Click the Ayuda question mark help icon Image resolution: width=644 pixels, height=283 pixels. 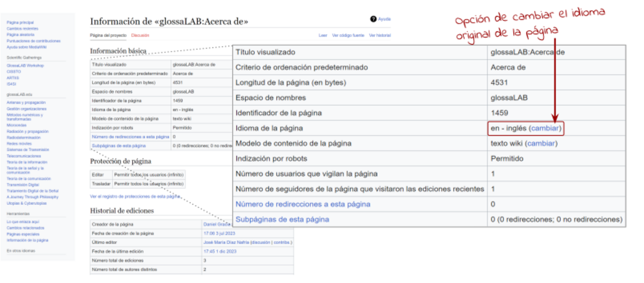(x=373, y=19)
